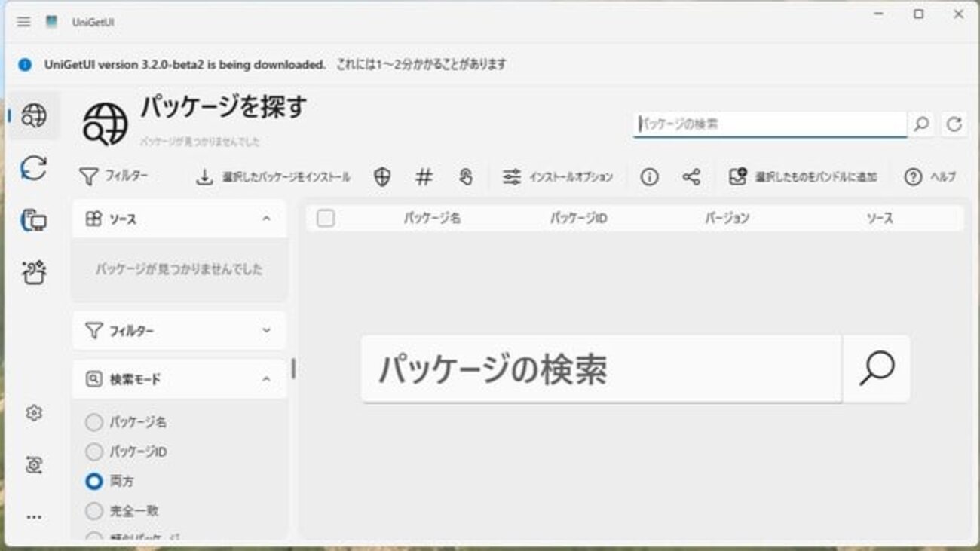
Task: Open the hamburger navigation menu
Action: [x=24, y=22]
